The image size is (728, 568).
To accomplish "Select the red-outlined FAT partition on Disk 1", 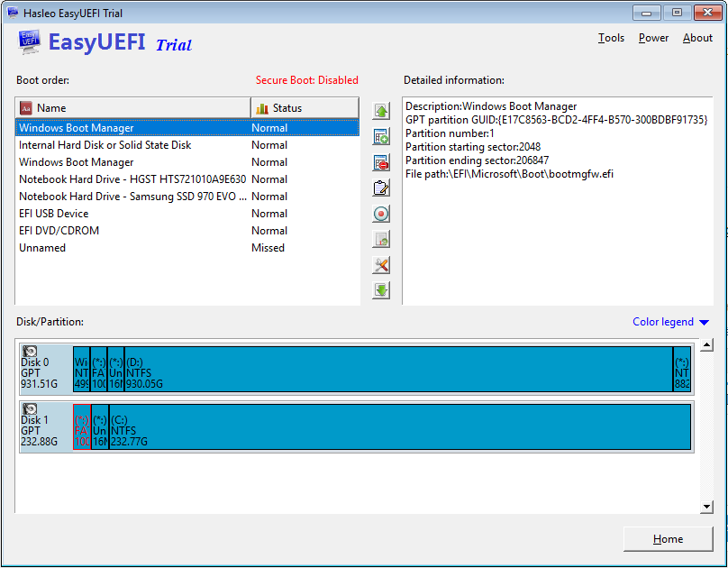I will point(82,426).
